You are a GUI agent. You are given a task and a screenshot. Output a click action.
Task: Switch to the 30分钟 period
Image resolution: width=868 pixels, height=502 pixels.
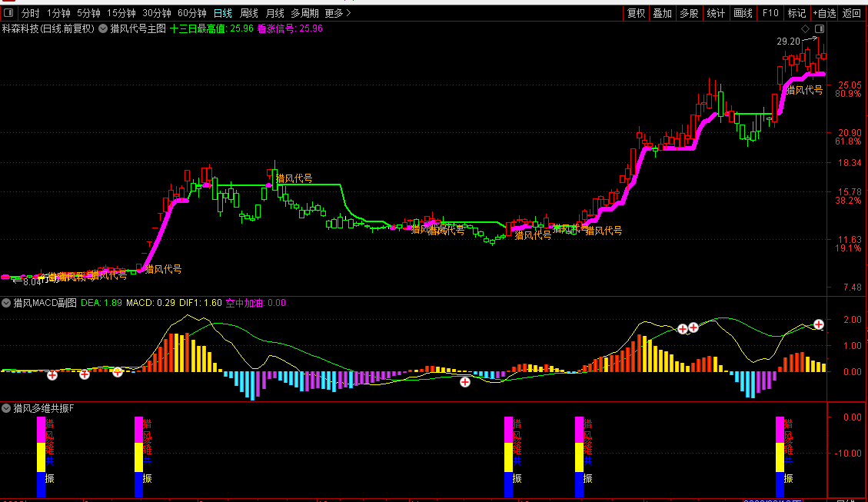click(x=157, y=13)
